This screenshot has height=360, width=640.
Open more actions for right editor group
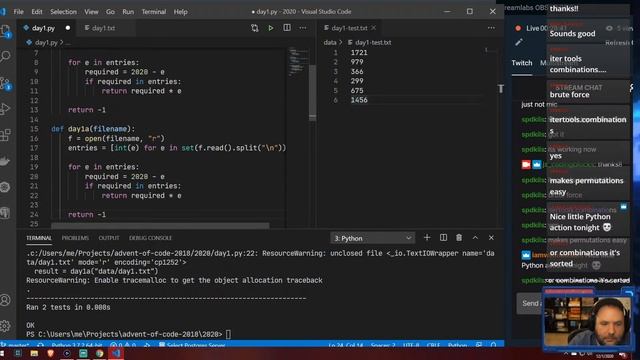491,28
